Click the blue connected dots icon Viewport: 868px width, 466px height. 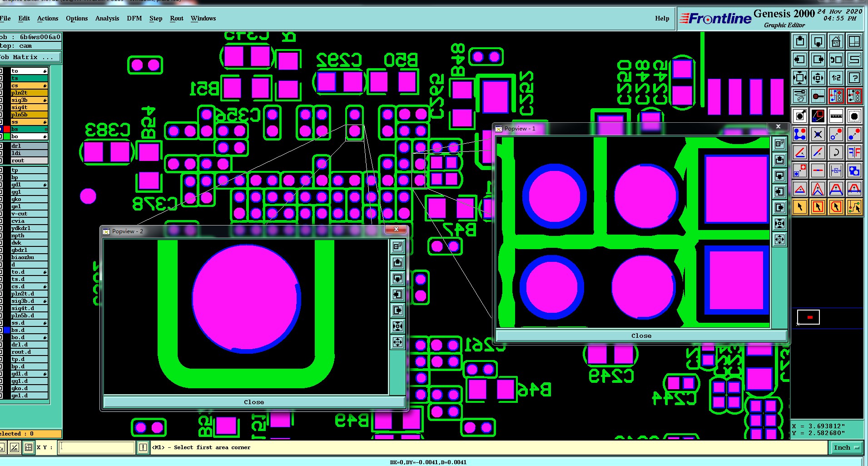pos(800,134)
